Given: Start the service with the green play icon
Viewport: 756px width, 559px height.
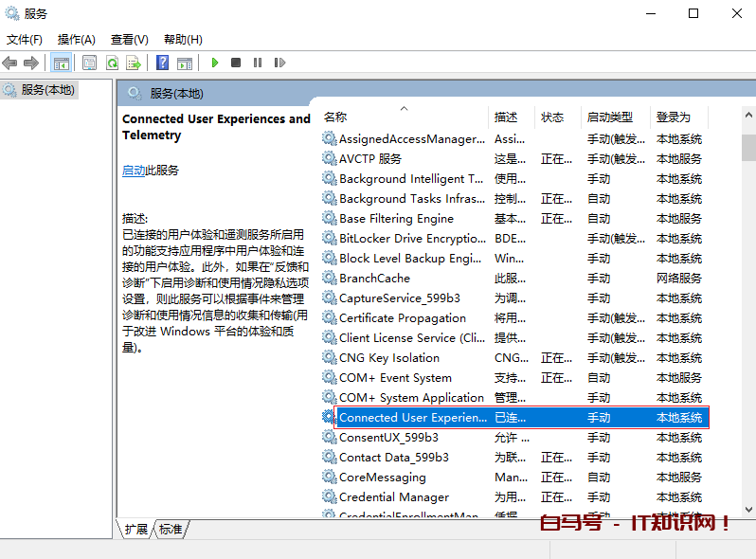Looking at the screenshot, I should 215,63.
